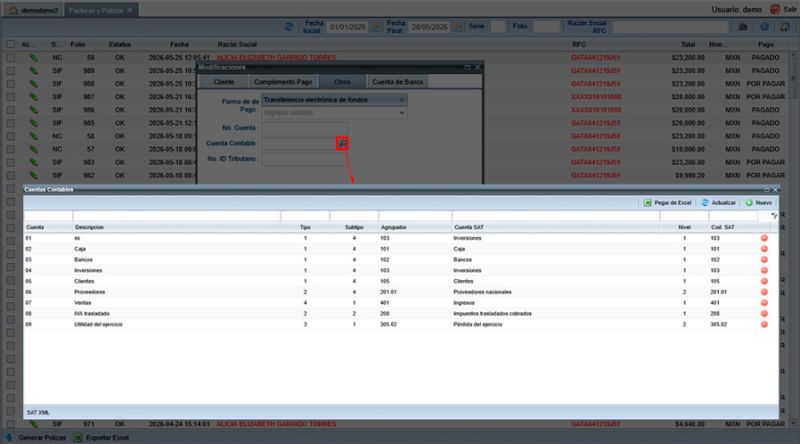Open the Cliente tab in Modificaciones
Viewport: 800px width, 444px height.
point(223,82)
